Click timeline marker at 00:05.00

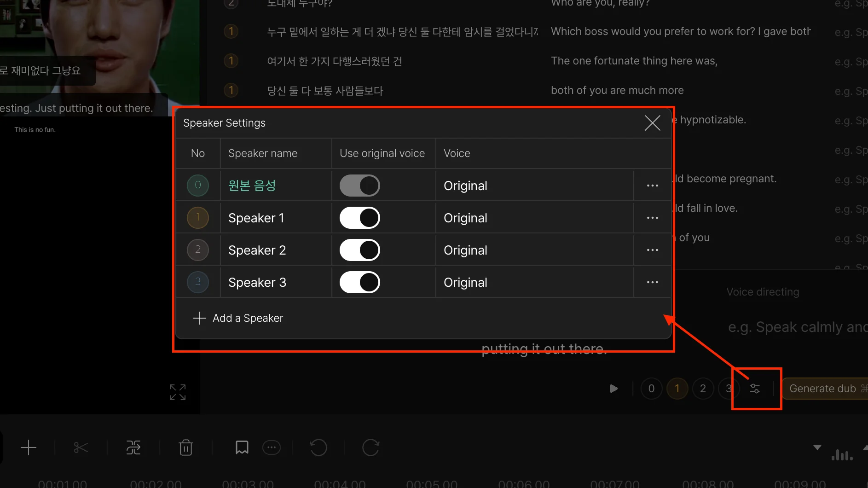(432, 484)
